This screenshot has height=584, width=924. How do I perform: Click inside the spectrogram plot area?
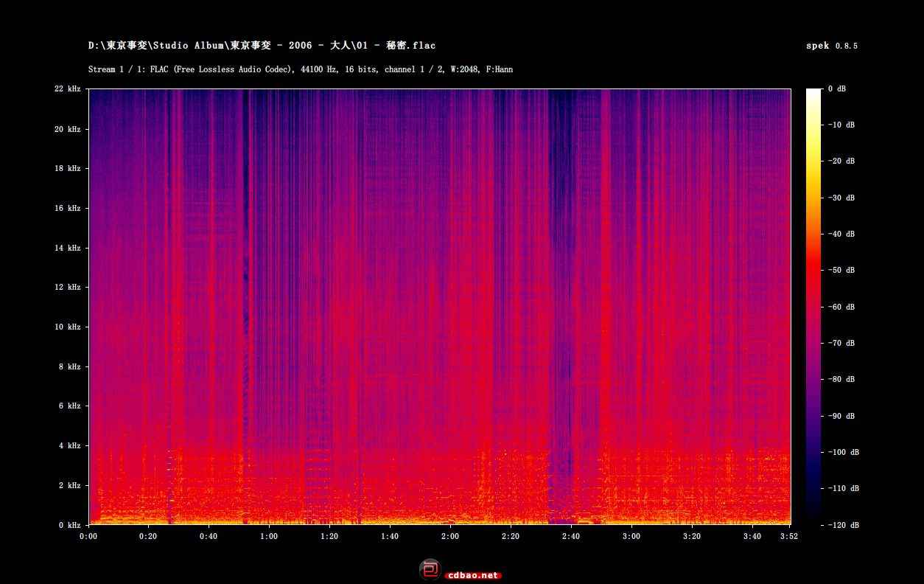click(439, 307)
